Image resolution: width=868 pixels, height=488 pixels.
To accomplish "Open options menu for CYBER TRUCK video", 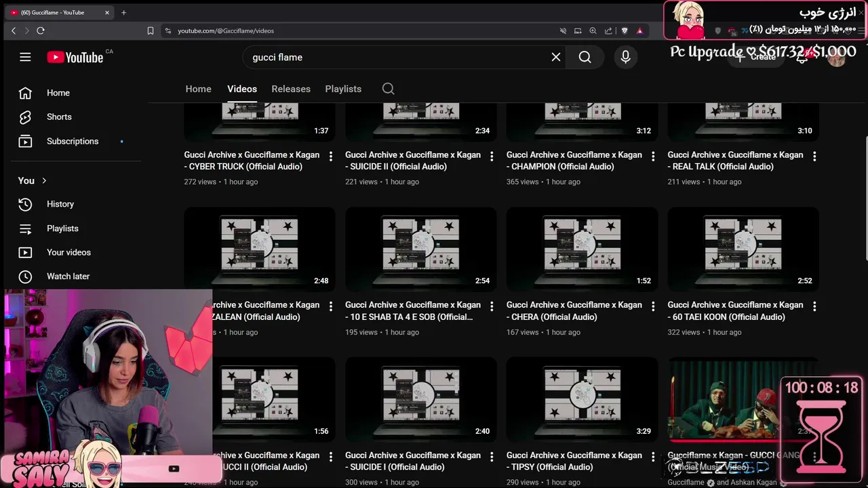I will 331,156.
